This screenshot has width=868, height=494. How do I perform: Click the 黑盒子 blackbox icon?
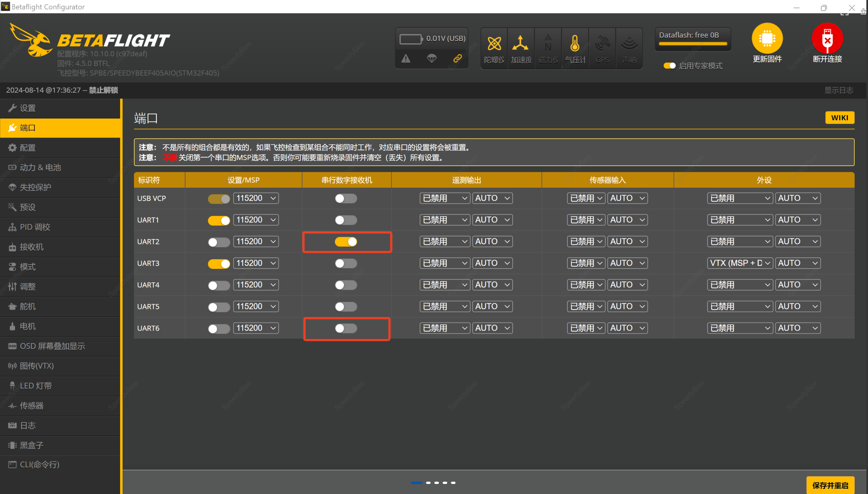pos(12,445)
